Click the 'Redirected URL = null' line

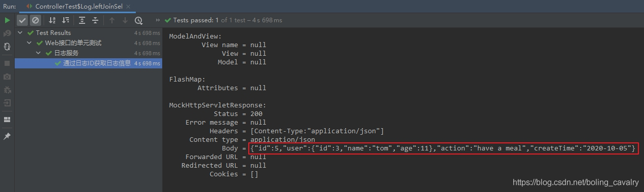tap(223, 165)
